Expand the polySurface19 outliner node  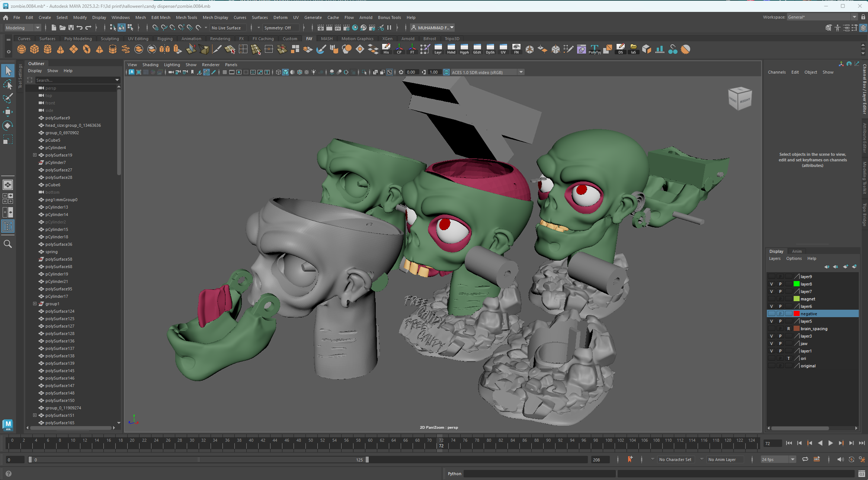click(35, 155)
